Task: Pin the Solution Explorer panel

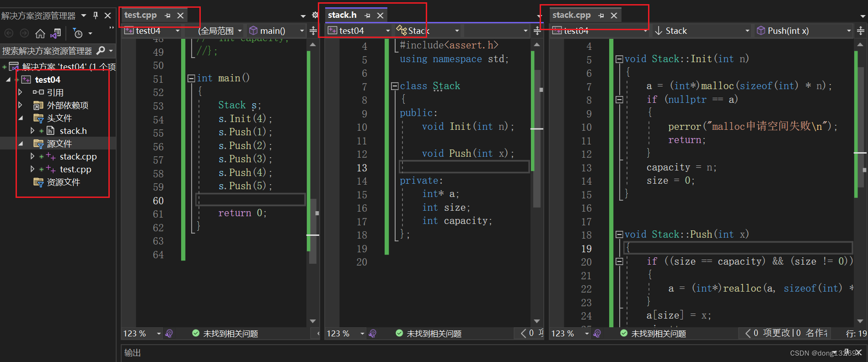Action: point(95,16)
